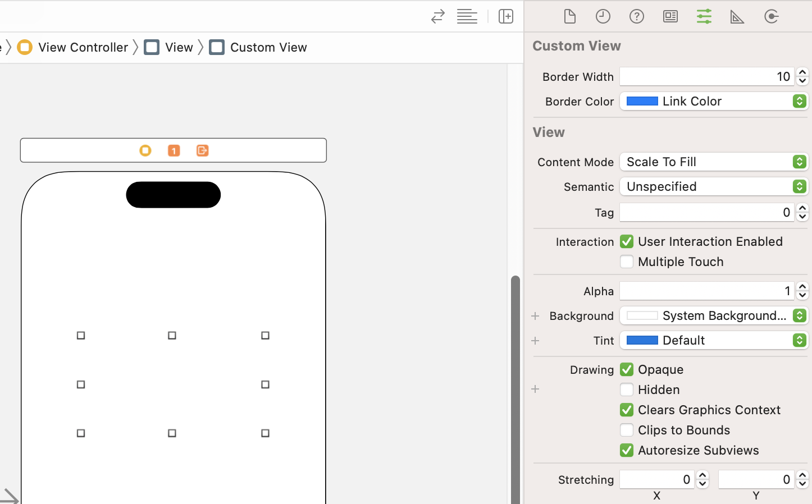Click the Tag input field
This screenshot has height=504, width=812.
coord(706,213)
